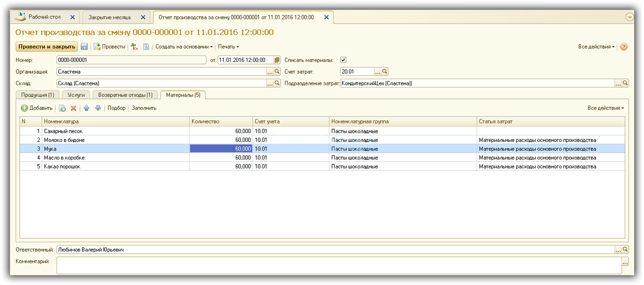Open magnifier lookup for Организация field
The image size is (644, 285).
(x=276, y=72)
